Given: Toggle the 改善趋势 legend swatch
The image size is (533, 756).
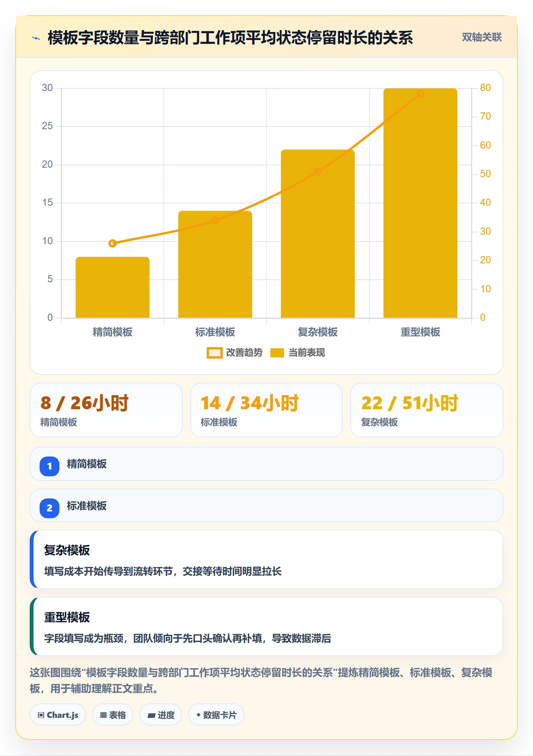Looking at the screenshot, I should click(x=214, y=353).
